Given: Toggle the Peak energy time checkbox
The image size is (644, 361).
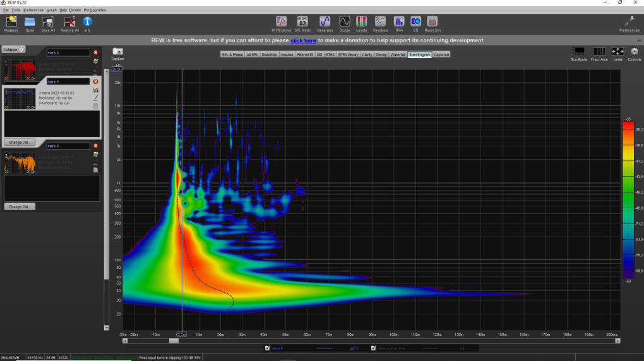Looking at the screenshot, I should tap(373, 348).
